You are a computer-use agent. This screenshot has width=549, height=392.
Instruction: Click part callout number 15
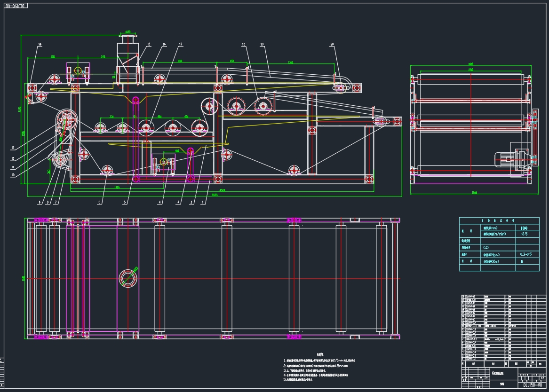tap(149, 44)
